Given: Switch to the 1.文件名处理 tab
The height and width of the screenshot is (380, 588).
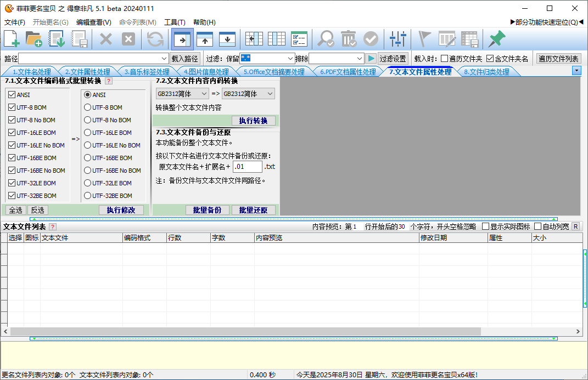Looking at the screenshot, I should pos(31,72).
